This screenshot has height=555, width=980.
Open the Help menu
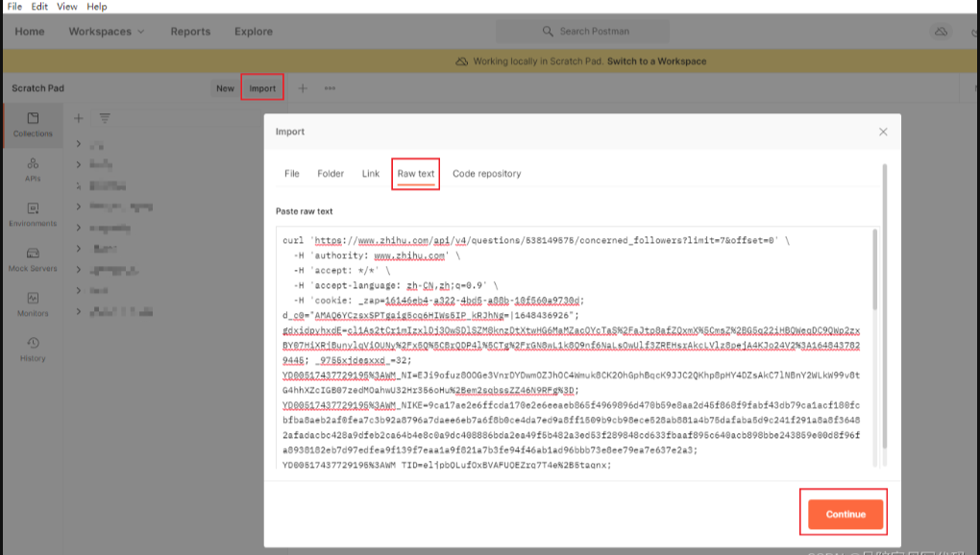click(x=96, y=7)
